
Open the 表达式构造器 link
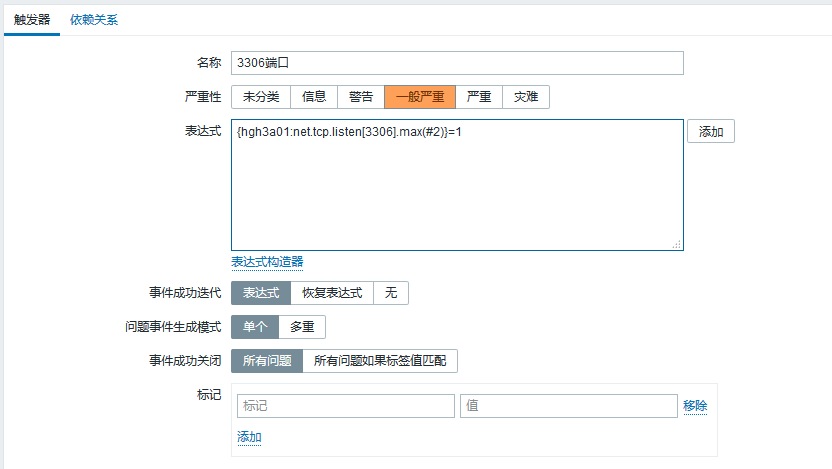(267, 262)
